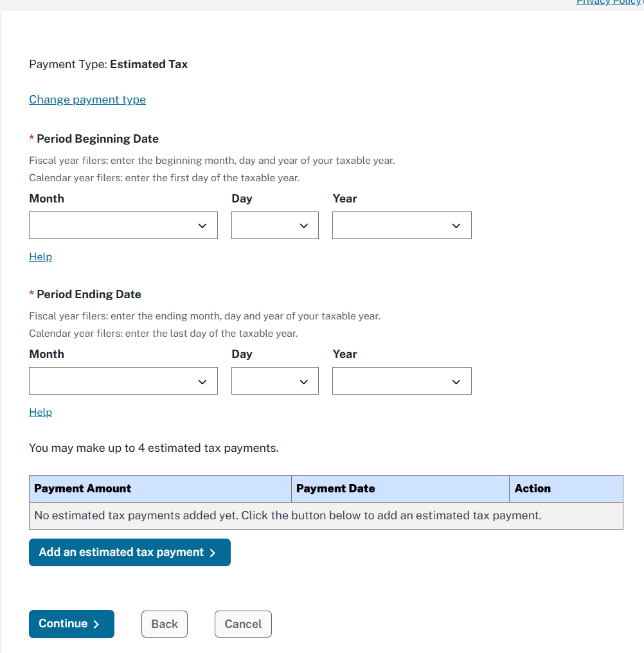Viewport: 644px width, 653px height.
Task: Open the Period Ending Date Day dropdown
Action: click(274, 381)
